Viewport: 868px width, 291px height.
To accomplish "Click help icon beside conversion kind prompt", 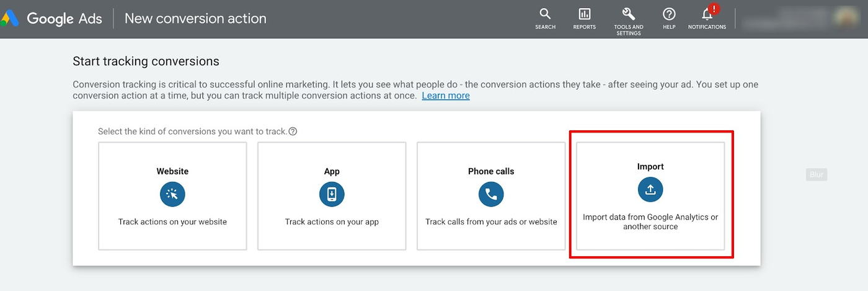I will [x=293, y=132].
